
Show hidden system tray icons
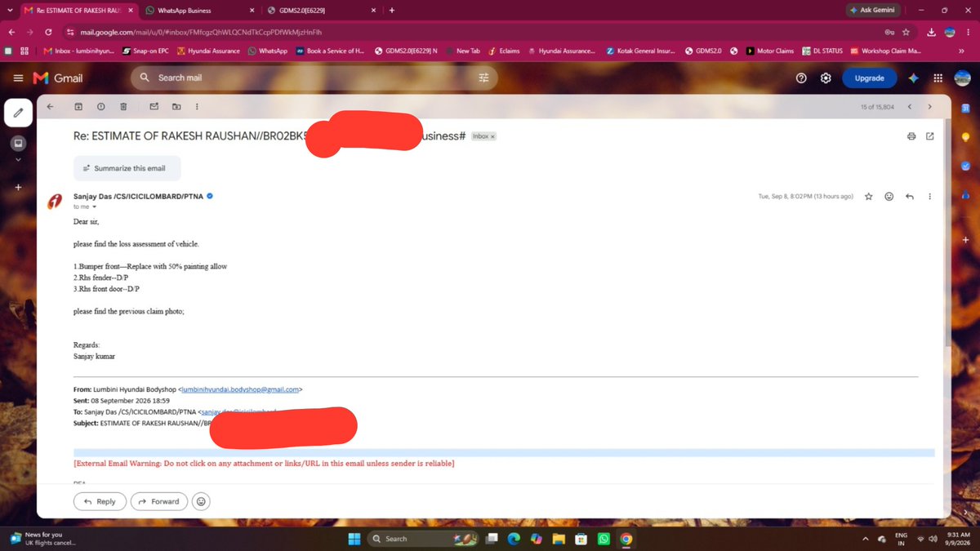pos(865,539)
